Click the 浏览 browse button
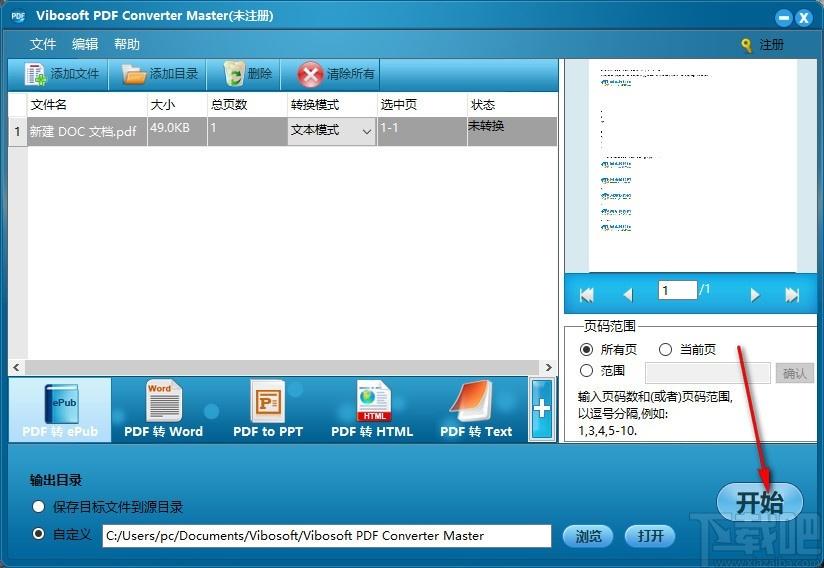824x568 pixels. click(588, 536)
